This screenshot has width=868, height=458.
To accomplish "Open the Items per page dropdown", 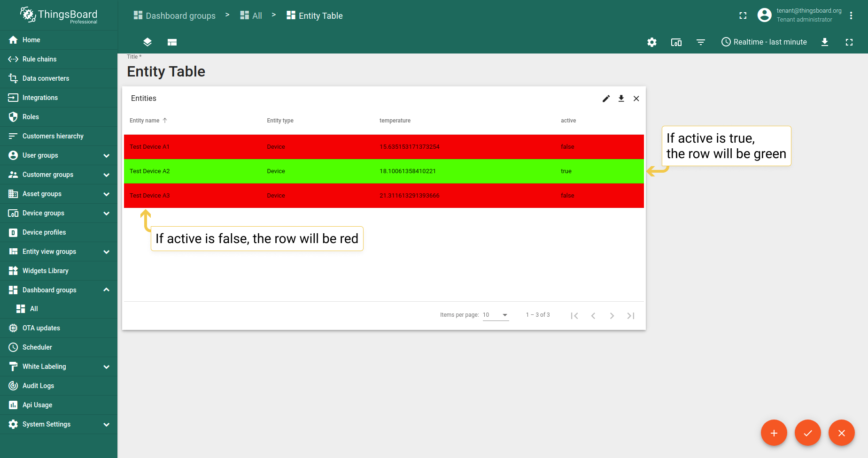I will click(496, 315).
